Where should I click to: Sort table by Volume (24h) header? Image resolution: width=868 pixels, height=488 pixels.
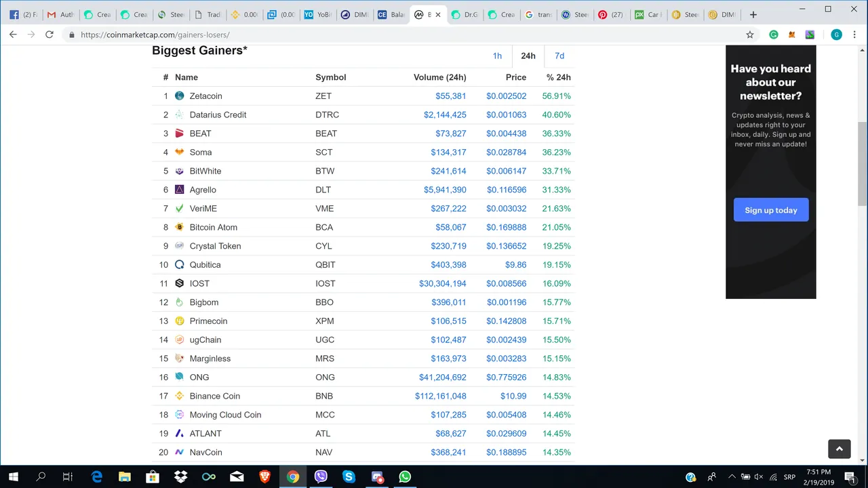(x=439, y=77)
